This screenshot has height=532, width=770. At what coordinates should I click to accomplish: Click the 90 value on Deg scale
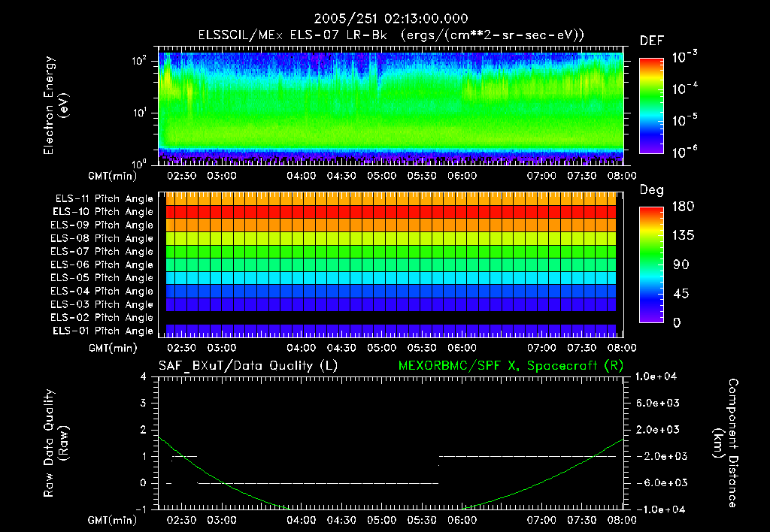(x=681, y=265)
